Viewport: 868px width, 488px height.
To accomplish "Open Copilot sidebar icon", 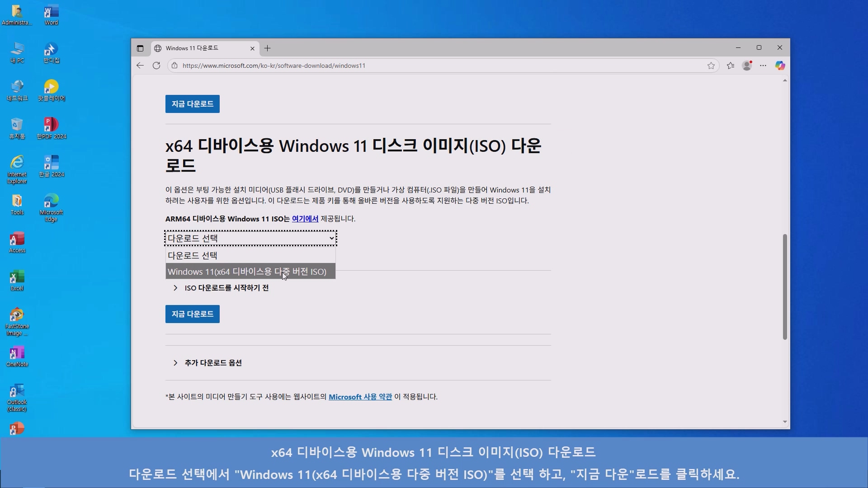I will pyautogui.click(x=780, y=66).
